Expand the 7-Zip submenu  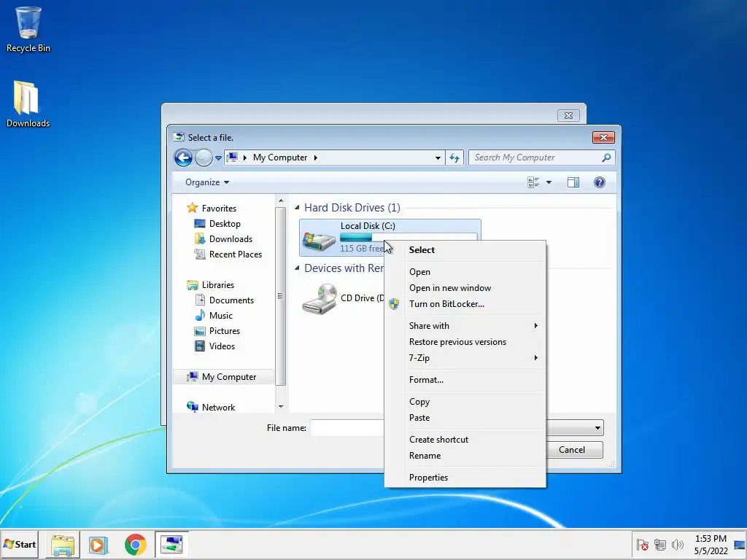tap(465, 358)
